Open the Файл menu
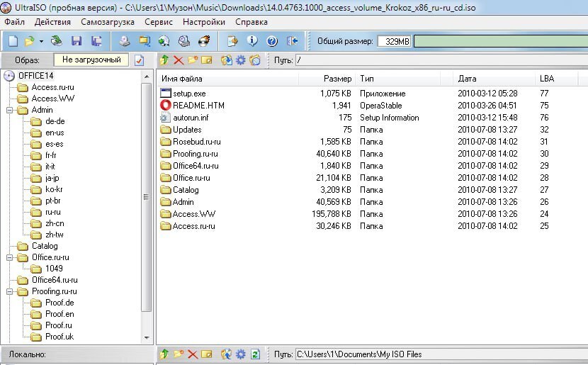The height and width of the screenshot is (365, 588). [x=15, y=22]
